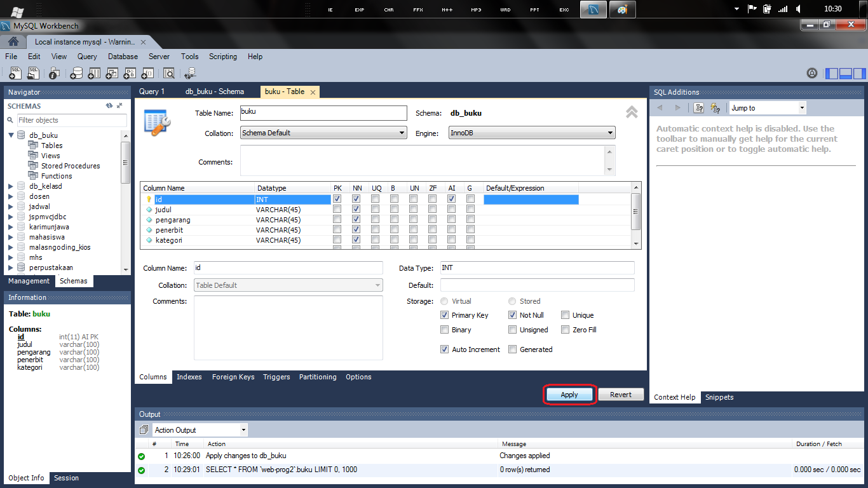Uncheck the Primary Key checkbox
868x488 pixels.
tap(445, 315)
